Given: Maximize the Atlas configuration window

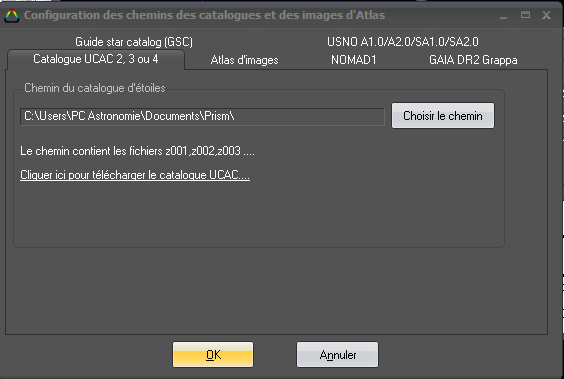Looking at the screenshot, I should click(525, 15).
